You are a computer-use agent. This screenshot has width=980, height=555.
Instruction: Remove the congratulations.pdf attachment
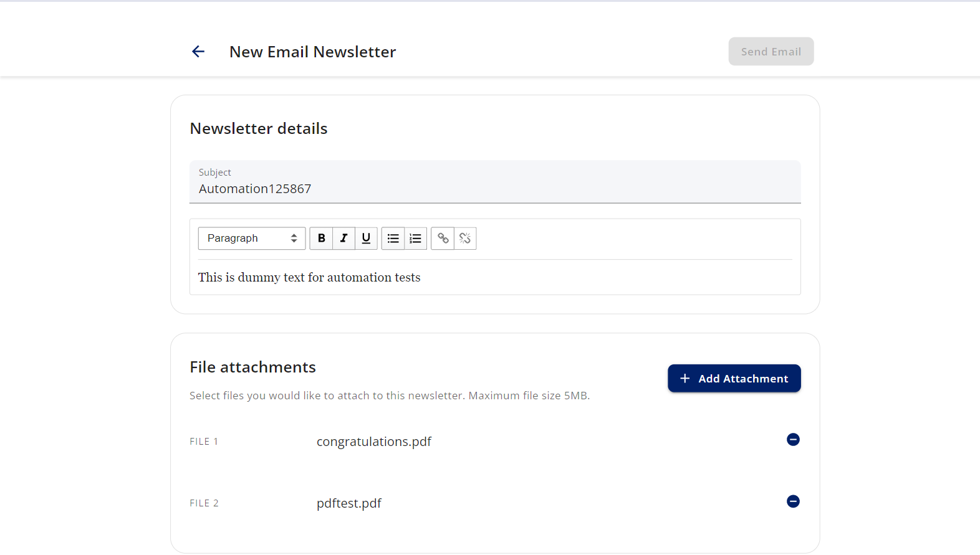coord(793,440)
